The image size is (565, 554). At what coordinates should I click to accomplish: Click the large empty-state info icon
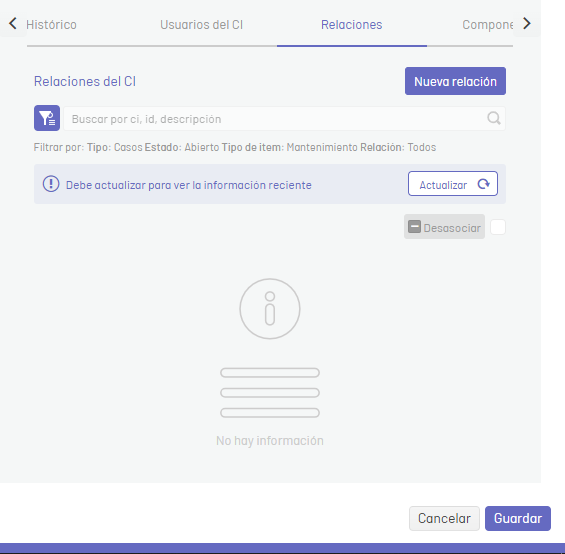[270, 309]
